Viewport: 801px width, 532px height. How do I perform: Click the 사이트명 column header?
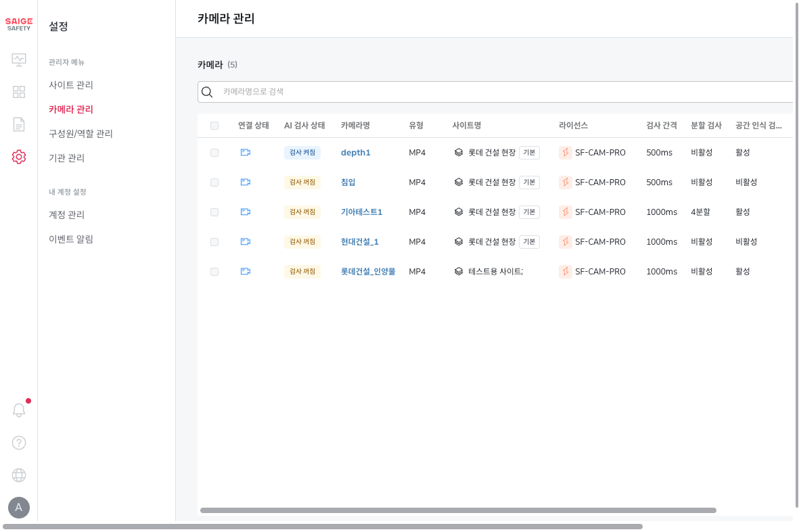467,126
